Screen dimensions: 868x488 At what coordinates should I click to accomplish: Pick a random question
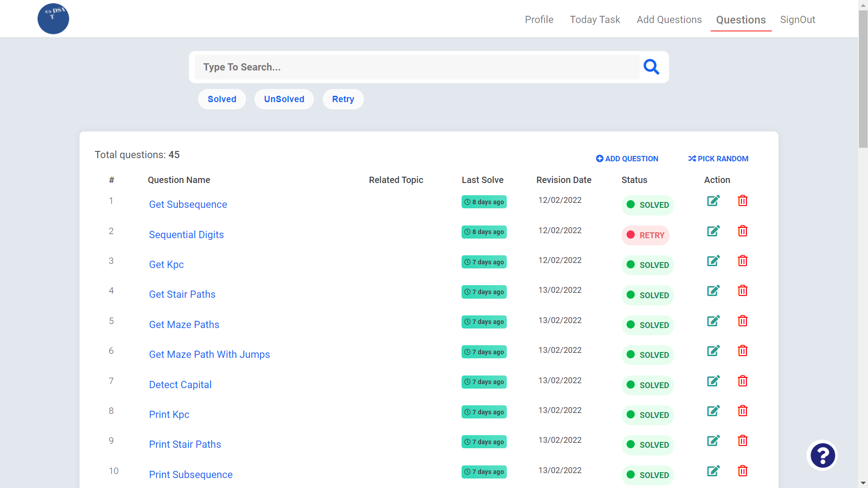click(x=718, y=159)
